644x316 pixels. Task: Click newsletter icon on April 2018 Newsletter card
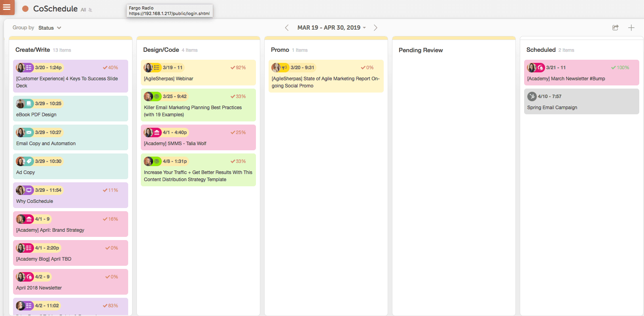[29, 277]
